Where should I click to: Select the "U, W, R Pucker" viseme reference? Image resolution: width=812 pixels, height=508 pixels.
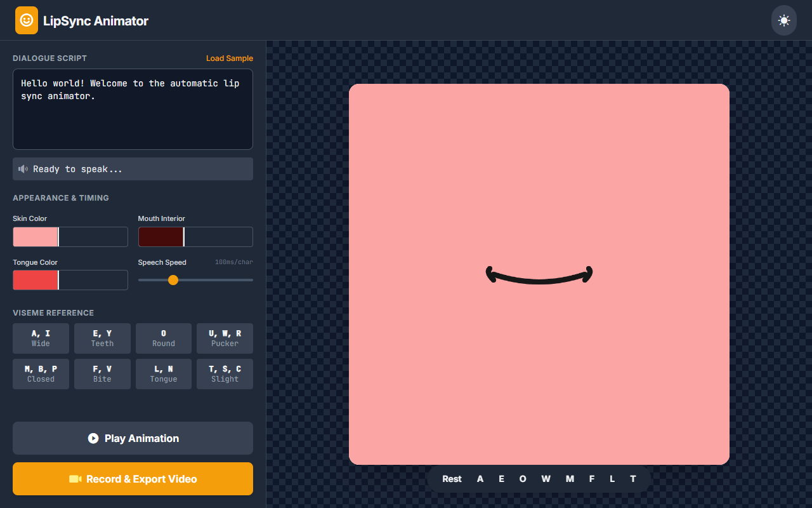(x=225, y=338)
